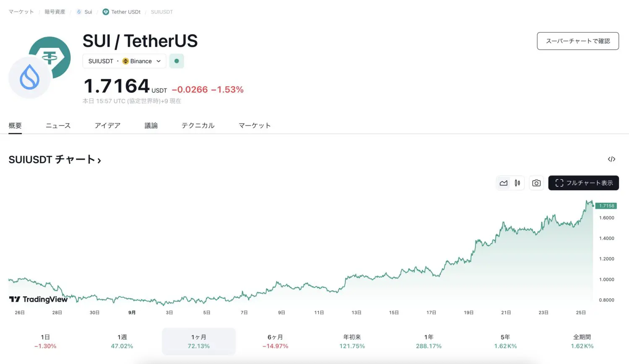Open the embed code icon
Screen dimensions: 629x364
[x=611, y=159]
